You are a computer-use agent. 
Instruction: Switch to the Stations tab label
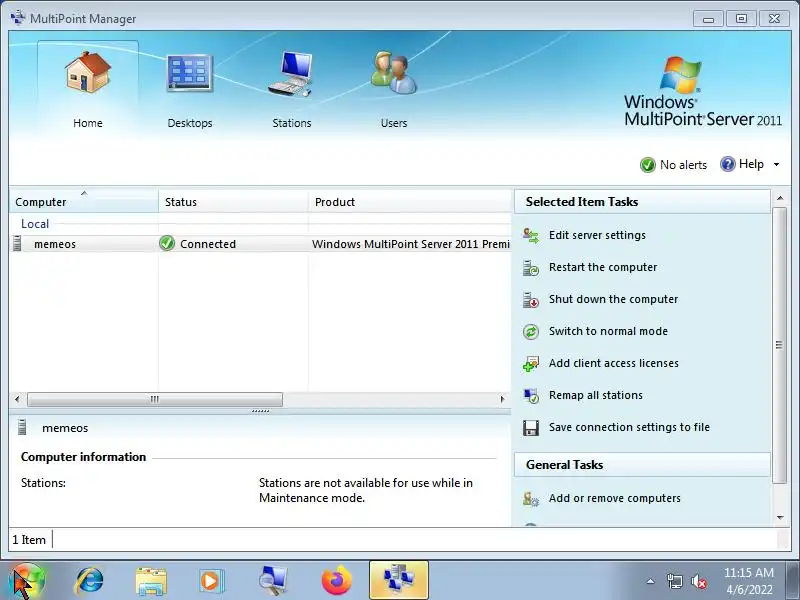[x=291, y=123]
